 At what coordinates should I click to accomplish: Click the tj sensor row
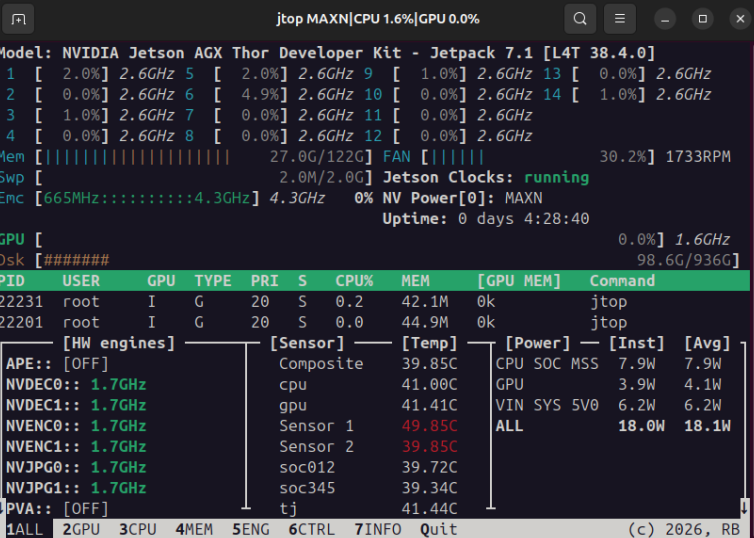[368, 508]
